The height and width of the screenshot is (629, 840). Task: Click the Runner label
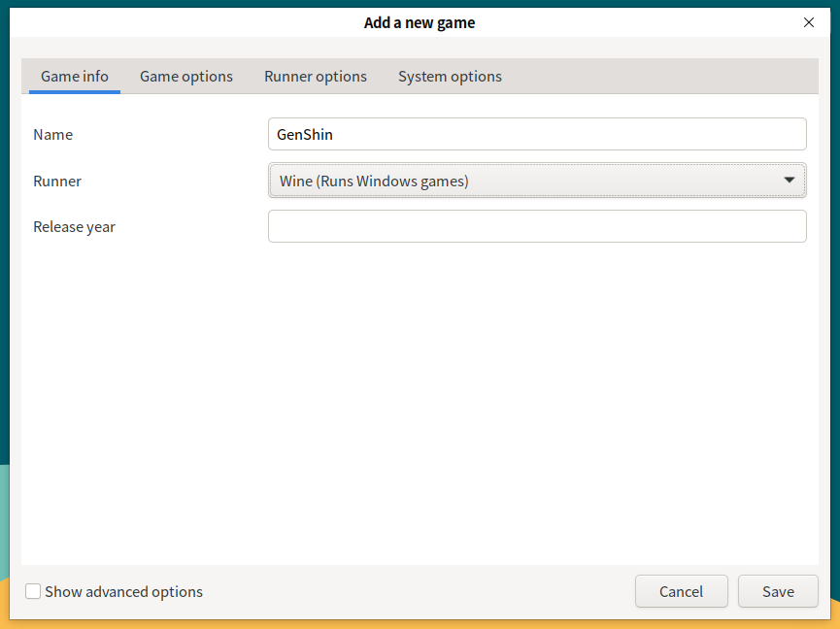tap(57, 181)
